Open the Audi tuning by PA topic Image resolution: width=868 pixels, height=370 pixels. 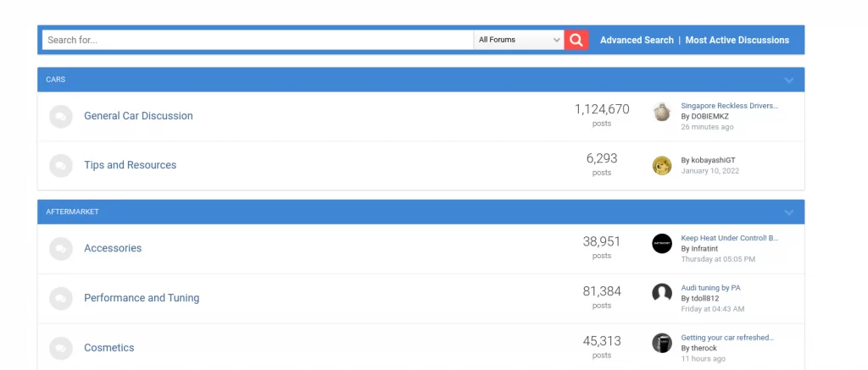(x=710, y=288)
